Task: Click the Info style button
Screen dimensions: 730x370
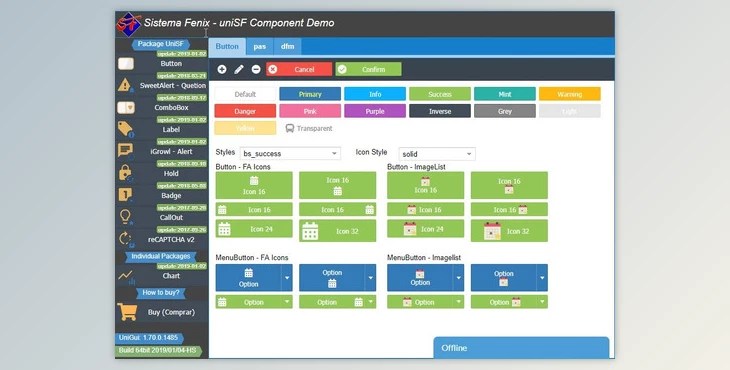Action: [375, 94]
